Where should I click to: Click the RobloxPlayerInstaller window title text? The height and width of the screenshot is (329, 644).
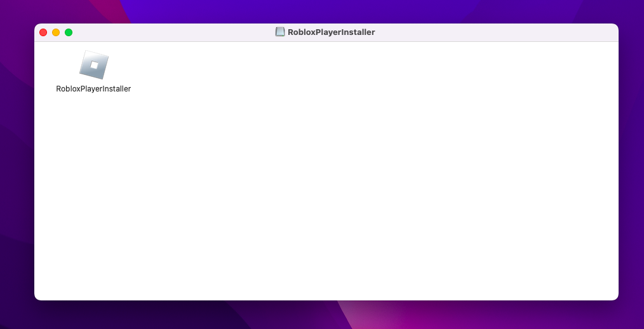331,32
